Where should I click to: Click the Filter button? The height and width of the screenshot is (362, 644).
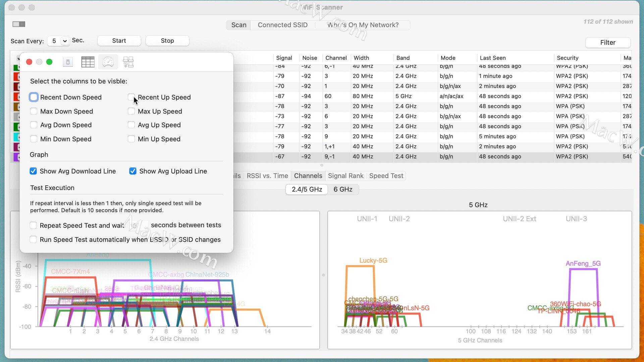(607, 43)
